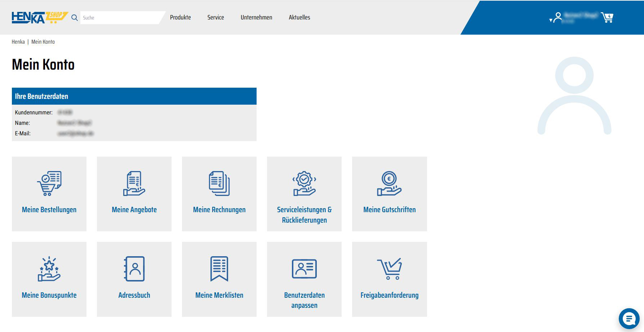
Task: Open the Produkte menu
Action: click(x=180, y=17)
